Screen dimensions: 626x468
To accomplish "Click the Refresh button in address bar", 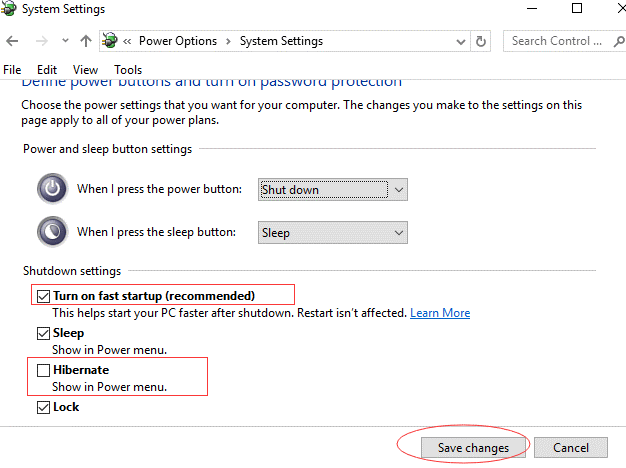I will pyautogui.click(x=481, y=42).
